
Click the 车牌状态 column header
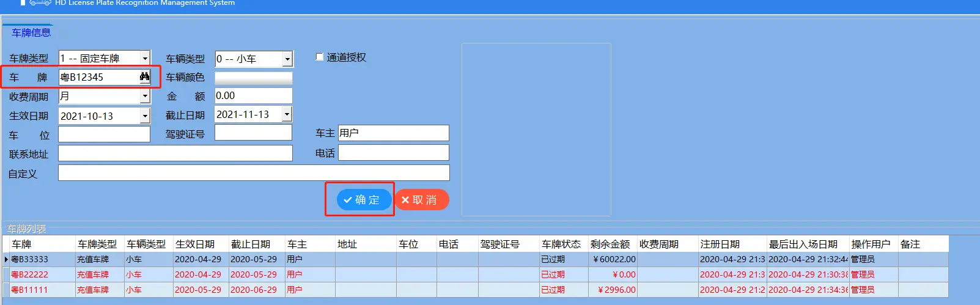[563, 244]
